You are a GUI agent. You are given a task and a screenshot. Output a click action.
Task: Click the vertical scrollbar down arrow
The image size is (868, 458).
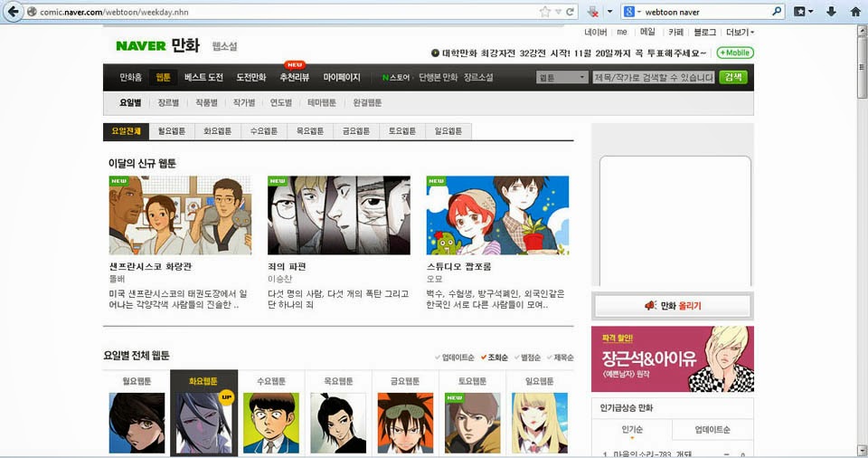pos(863,450)
